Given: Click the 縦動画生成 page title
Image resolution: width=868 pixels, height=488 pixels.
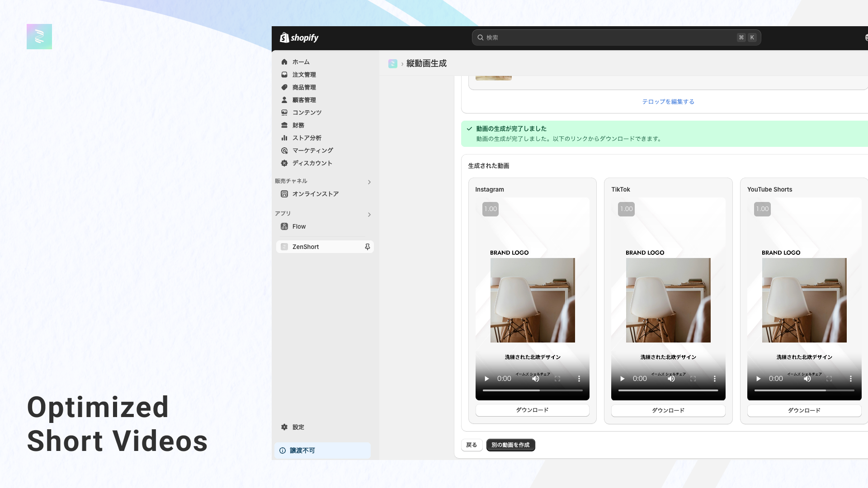Looking at the screenshot, I should pyautogui.click(x=426, y=64).
